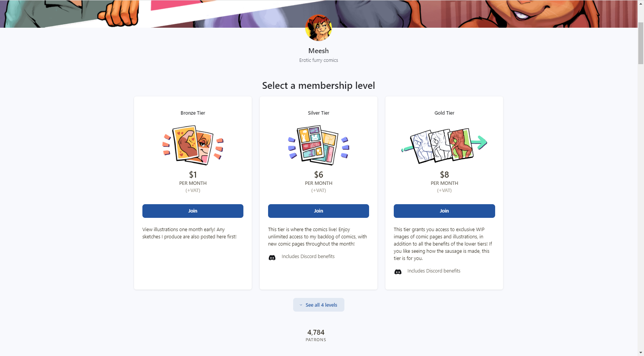644x356 pixels.
Task: Click the Bronze Tier artwork image
Action: pos(193,145)
